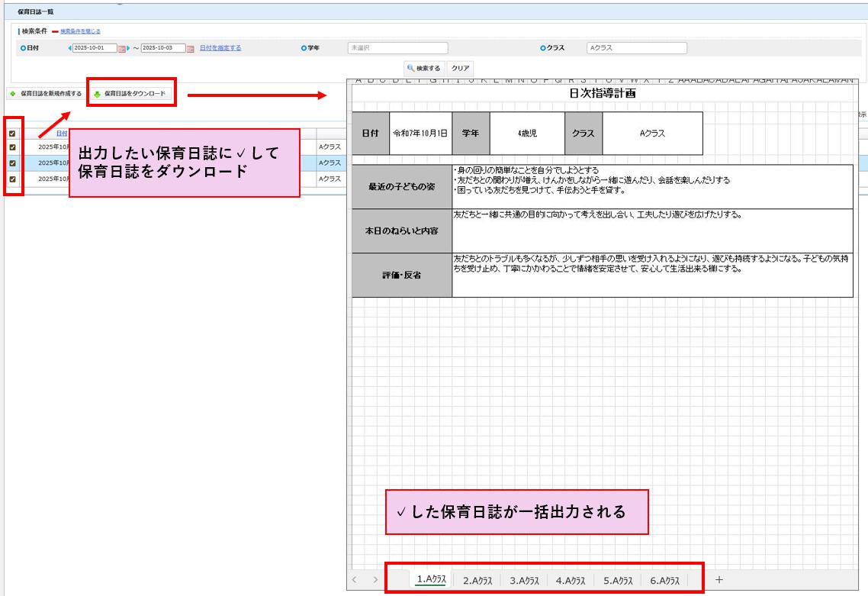Image resolution: width=868 pixels, height=596 pixels.
Task: Click 保育日誌を新規作成する with the green plus
Action: 46,94
